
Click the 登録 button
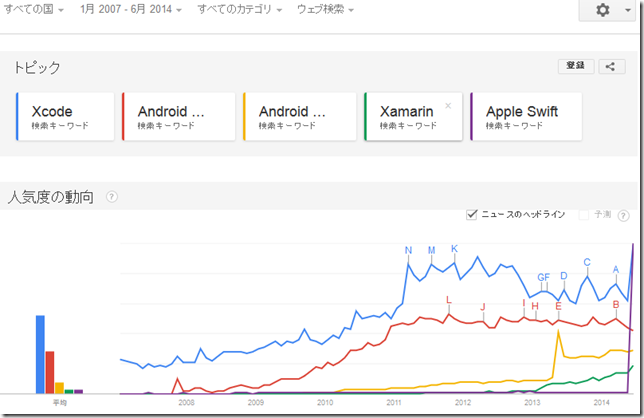point(576,66)
